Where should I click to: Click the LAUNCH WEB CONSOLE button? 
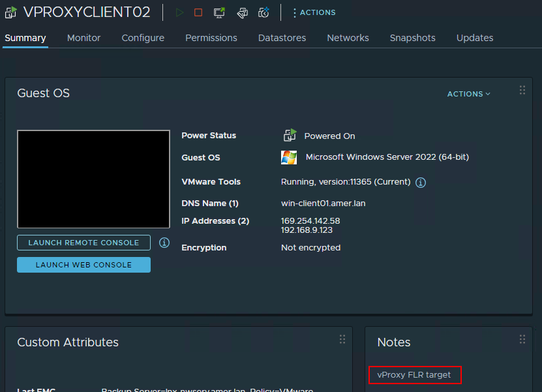83,265
